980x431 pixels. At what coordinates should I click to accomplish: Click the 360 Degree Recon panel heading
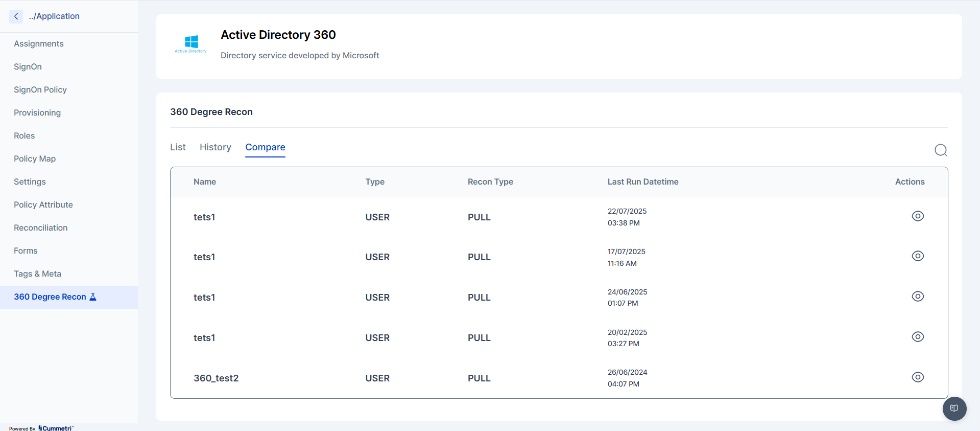211,112
